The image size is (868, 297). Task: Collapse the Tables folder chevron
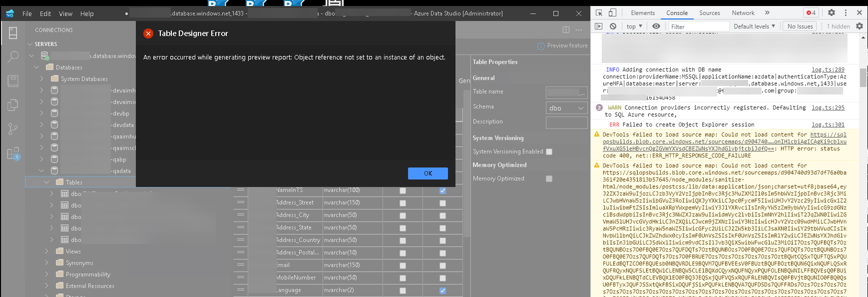pos(46,182)
